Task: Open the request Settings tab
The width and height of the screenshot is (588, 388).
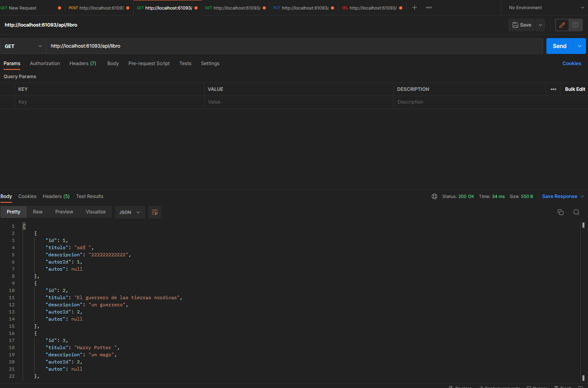Action: click(x=210, y=63)
